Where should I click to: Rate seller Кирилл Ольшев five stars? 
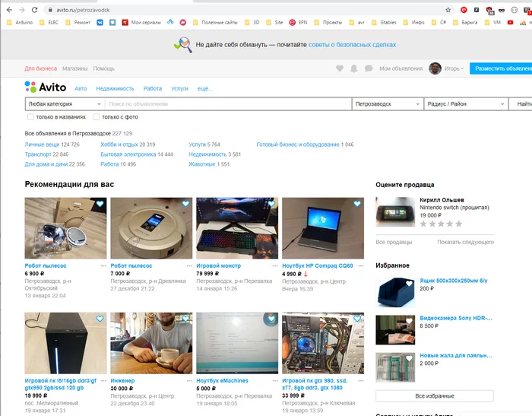[x=459, y=224]
